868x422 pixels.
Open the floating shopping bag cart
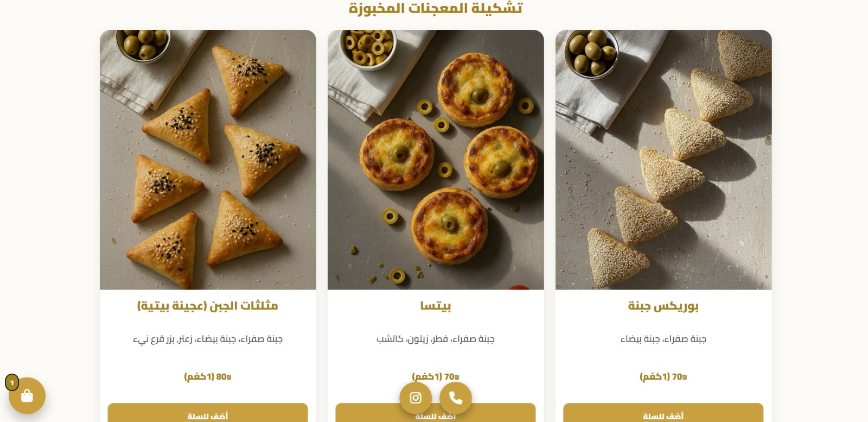pos(27,396)
